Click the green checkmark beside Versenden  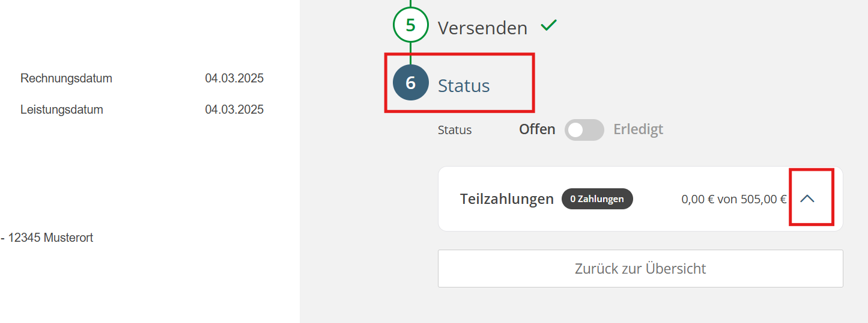click(x=548, y=26)
